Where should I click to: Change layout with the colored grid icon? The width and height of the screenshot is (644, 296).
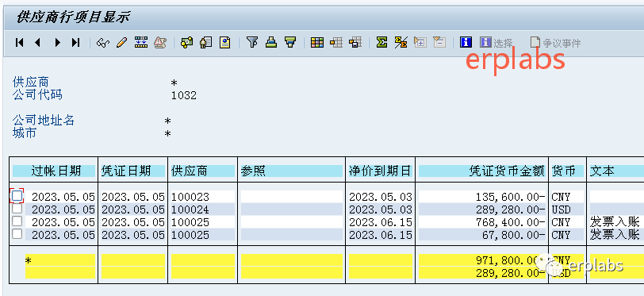316,42
